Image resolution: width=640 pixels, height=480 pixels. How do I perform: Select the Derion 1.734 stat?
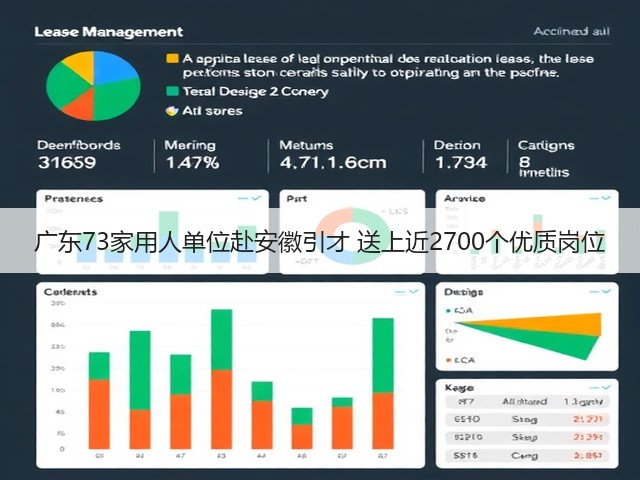[x=460, y=155]
